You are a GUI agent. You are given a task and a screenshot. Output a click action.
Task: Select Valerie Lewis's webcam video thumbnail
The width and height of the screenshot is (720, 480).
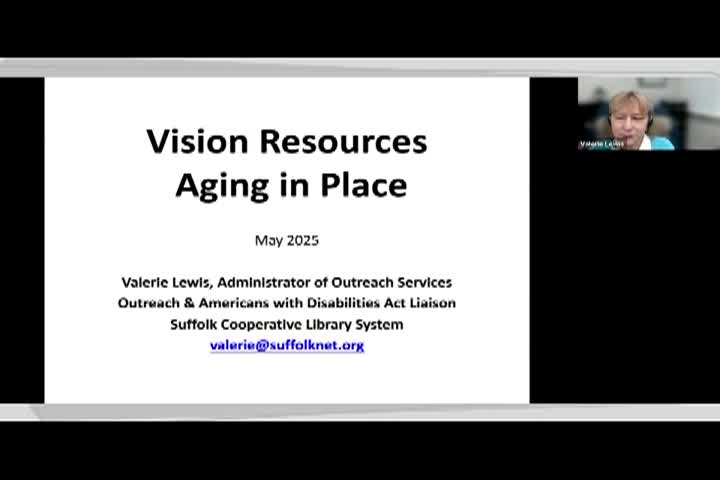coord(648,113)
